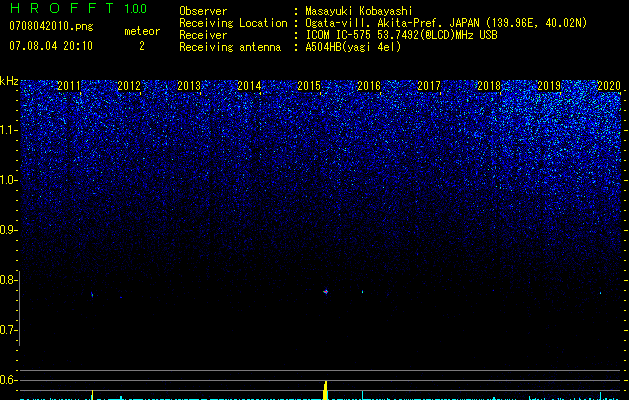
Task: Click the small echo before 2016
Action: click(x=363, y=292)
